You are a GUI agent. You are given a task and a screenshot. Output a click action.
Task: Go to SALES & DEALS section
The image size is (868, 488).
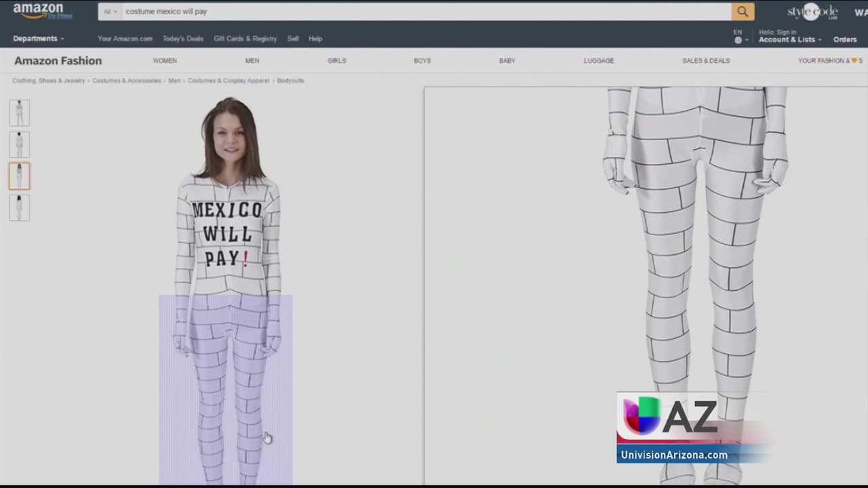click(x=706, y=61)
